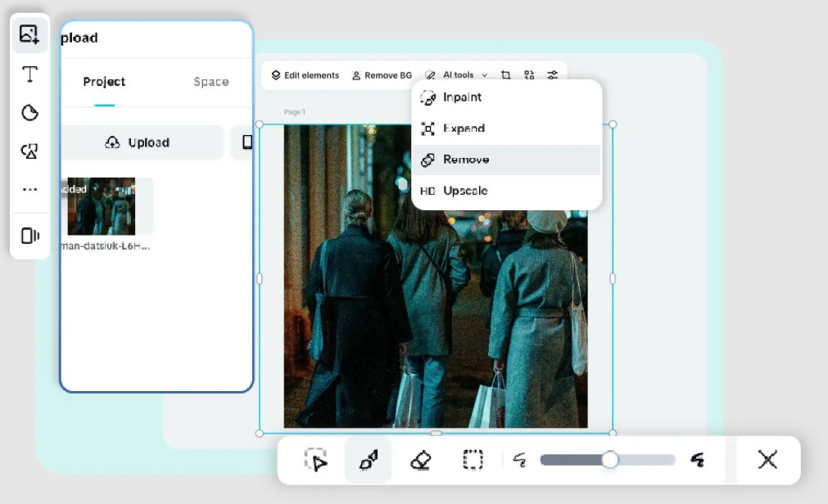The width and height of the screenshot is (828, 504).
Task: Open the adjustment sliders icon
Action: (553, 75)
